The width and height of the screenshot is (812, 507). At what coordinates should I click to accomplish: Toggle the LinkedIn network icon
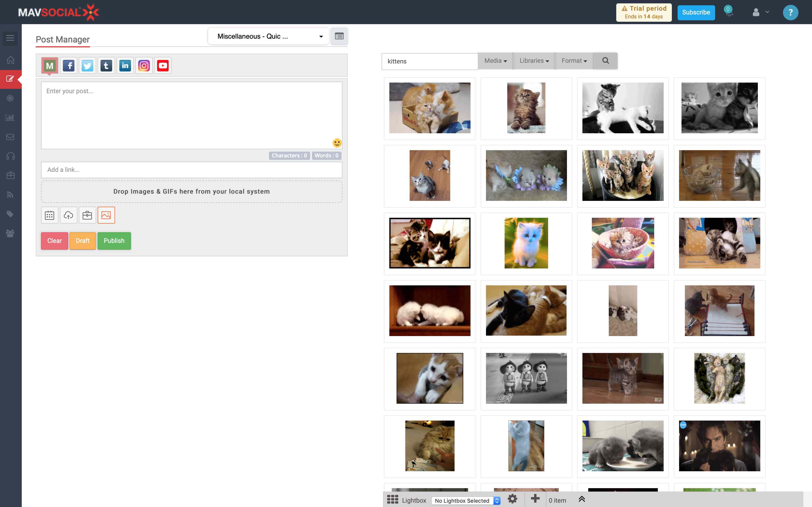[x=125, y=65]
